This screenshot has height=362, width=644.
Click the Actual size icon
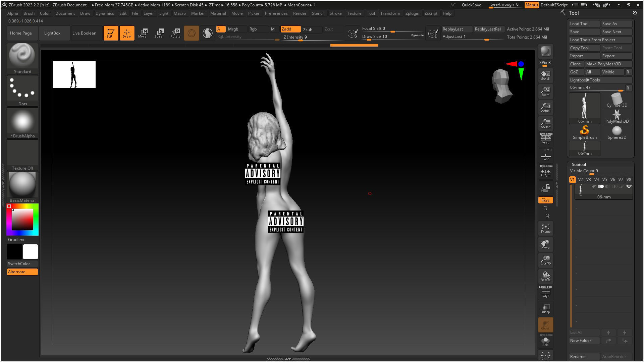[x=545, y=107]
